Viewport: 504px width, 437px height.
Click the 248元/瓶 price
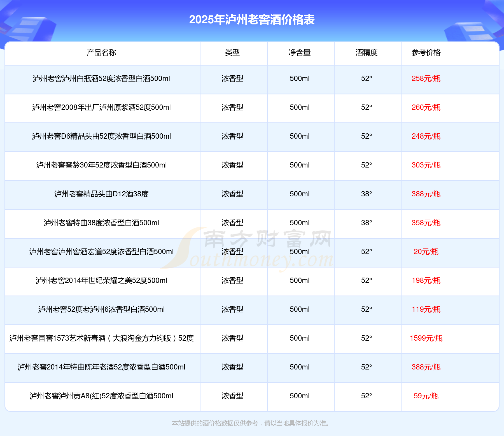pos(426,136)
